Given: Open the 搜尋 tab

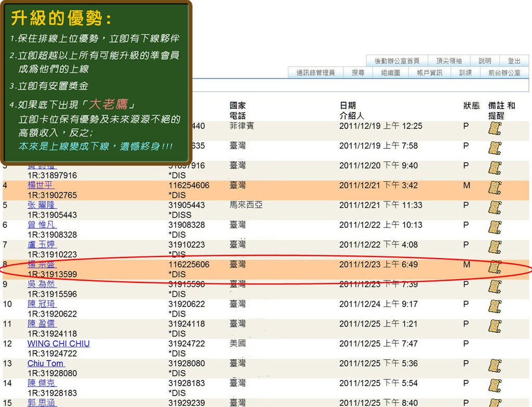Looking at the screenshot, I should (358, 73).
